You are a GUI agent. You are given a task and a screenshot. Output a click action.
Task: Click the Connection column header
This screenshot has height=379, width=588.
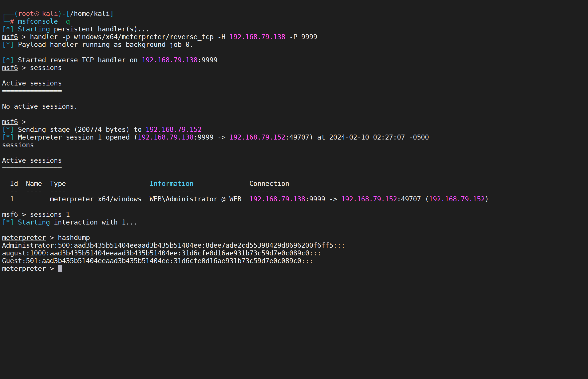(269, 184)
